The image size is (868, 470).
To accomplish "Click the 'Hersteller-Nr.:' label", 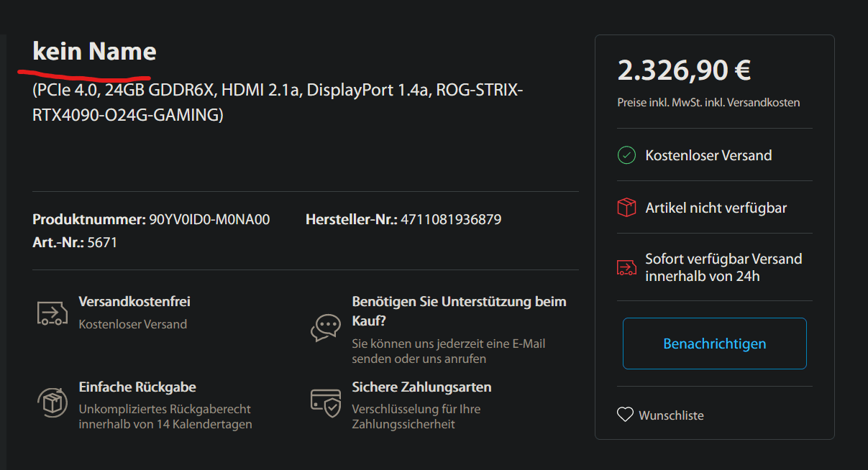I will click(x=352, y=219).
